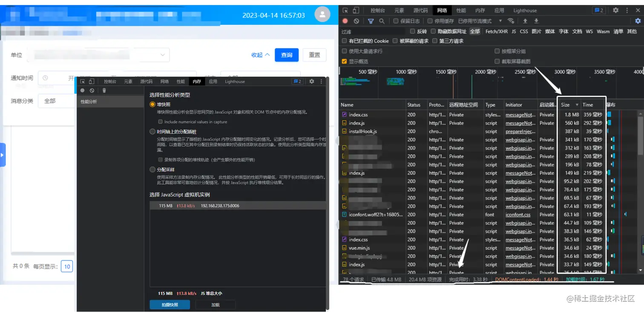This screenshot has width=644, height=312.
Task: Enable 截取屏幕截图 checkbox
Action: (497, 61)
